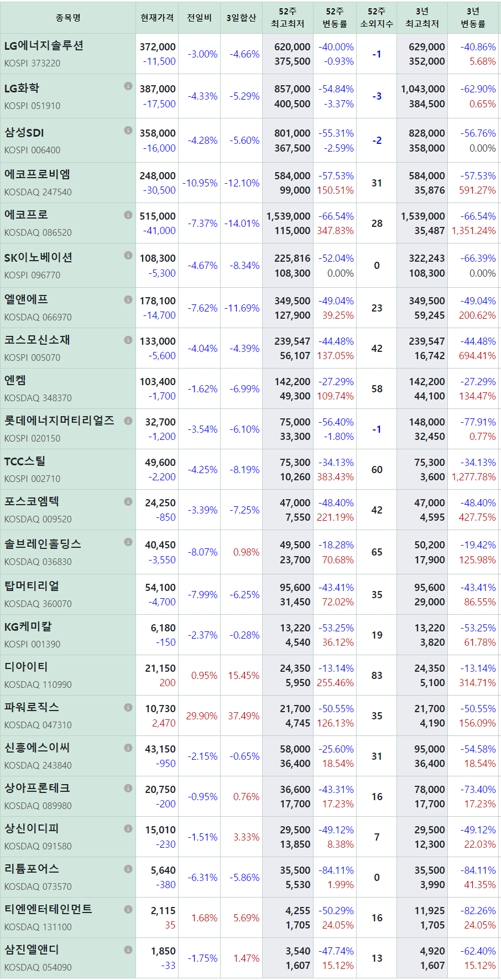501x980 pixels.
Task: Open LG에너지솔루션 stock page
Action: click(x=44, y=46)
